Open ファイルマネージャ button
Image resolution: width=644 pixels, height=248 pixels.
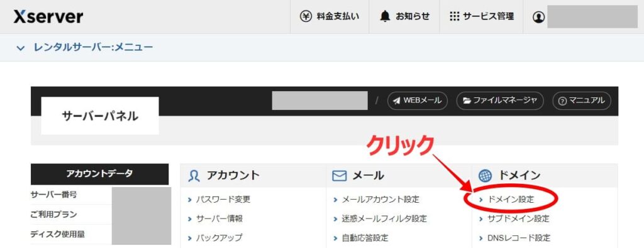pos(500,100)
